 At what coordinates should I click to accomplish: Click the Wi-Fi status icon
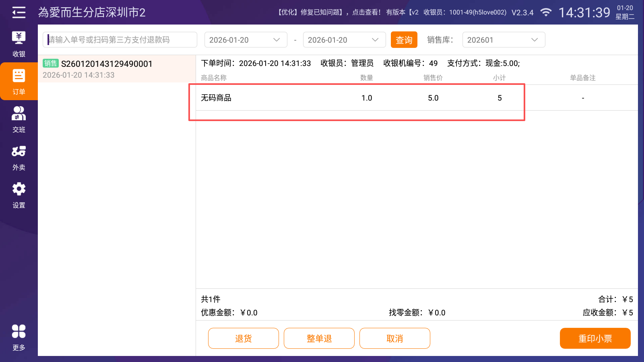pos(545,12)
